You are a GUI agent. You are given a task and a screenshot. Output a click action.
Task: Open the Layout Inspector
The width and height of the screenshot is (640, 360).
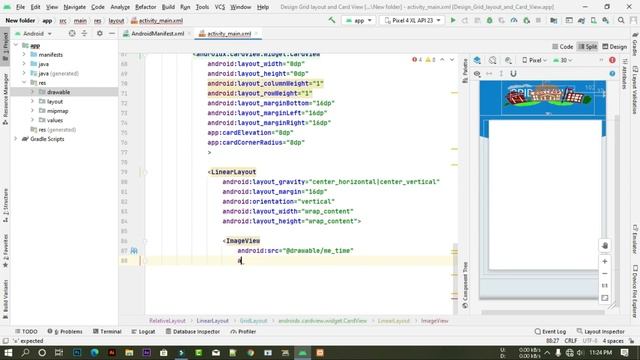coord(600,331)
